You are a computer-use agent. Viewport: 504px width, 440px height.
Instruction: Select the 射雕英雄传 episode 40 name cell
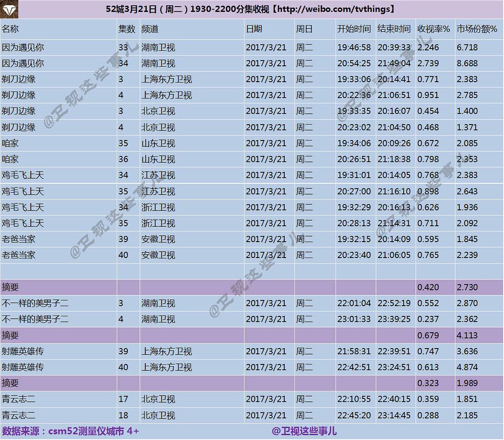point(23,367)
